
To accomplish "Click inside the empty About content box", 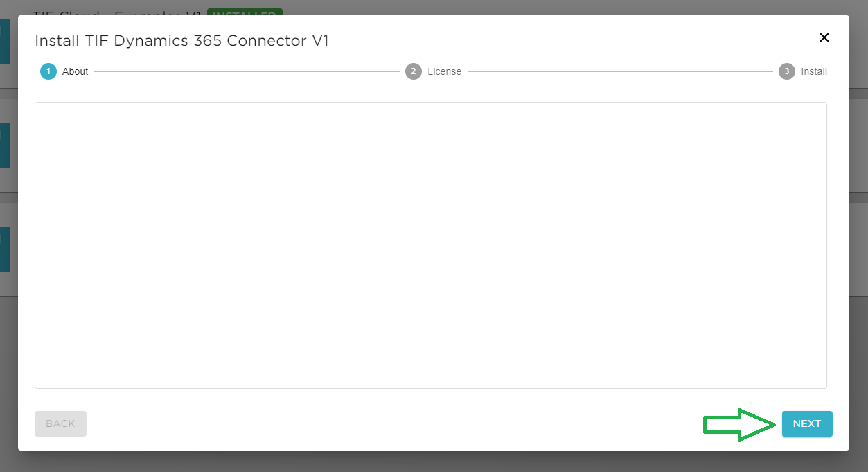I will (x=430, y=245).
